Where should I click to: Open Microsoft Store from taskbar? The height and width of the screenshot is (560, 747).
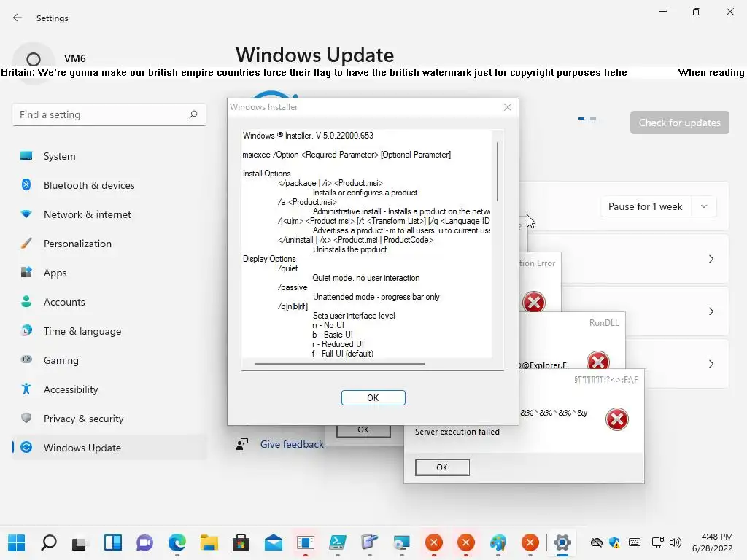pos(241,542)
